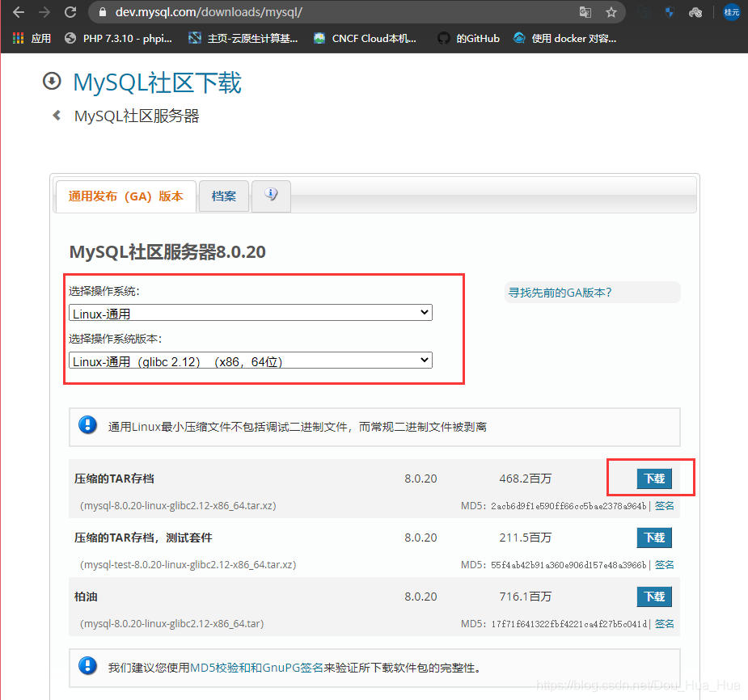Click the MySQL社区服务器8.0.20 heading
The image size is (748, 700).
coord(167,252)
